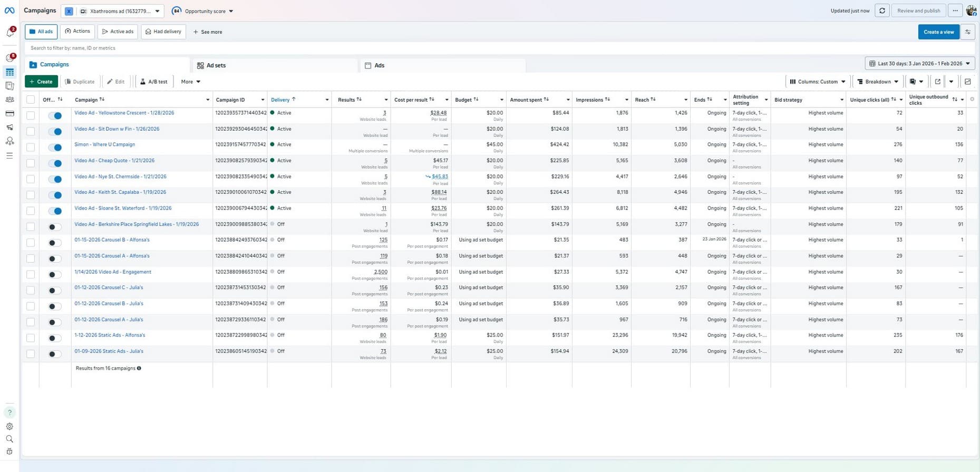Image resolution: width=980 pixels, height=472 pixels.
Task: Click the Meta logo icon
Action: pyautogui.click(x=9, y=11)
